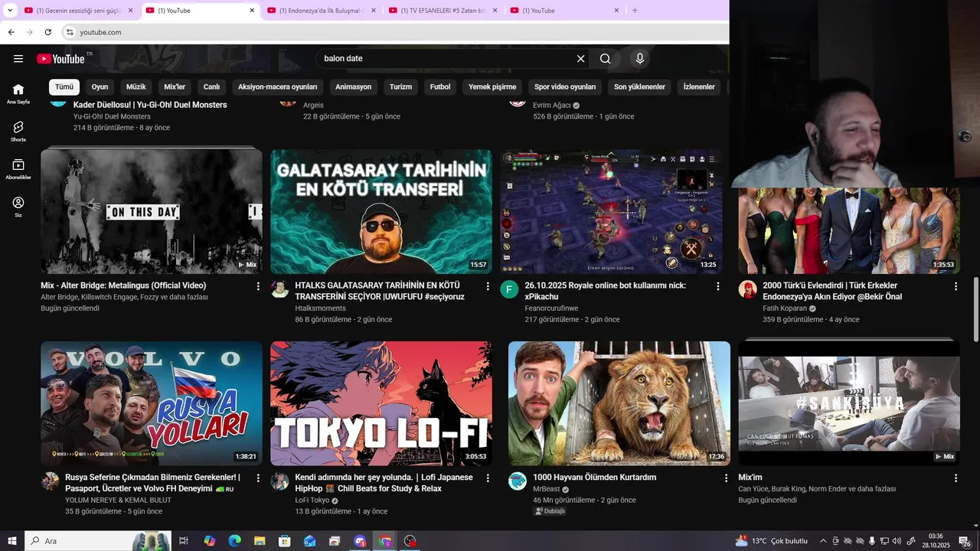980x551 pixels.
Task: Click the YouTube logo
Action: coord(60,59)
